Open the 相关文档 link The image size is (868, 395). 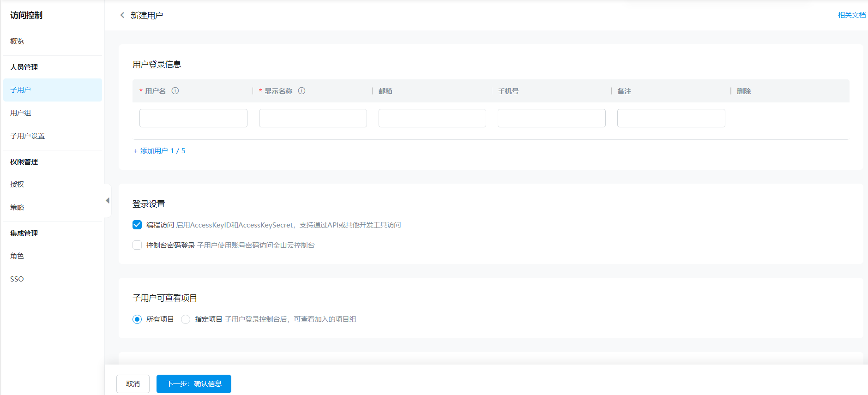click(851, 15)
